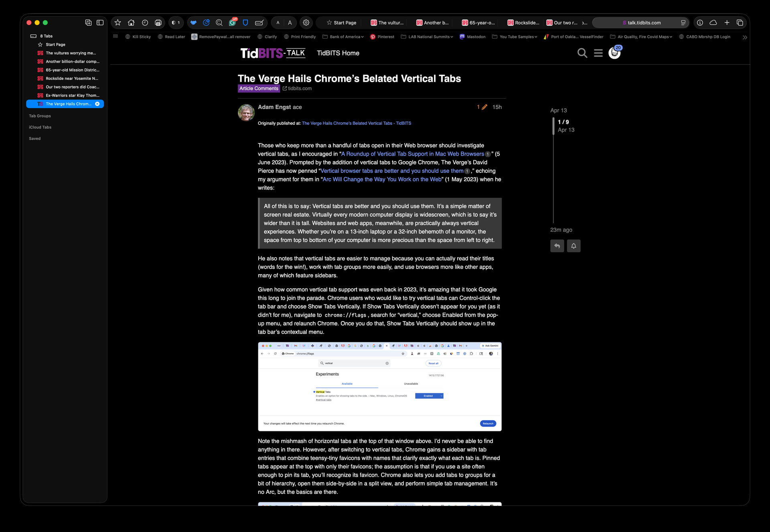Image resolution: width=770 pixels, height=532 pixels.
Task: Click the Print toolbar icon
Action: 158,23
